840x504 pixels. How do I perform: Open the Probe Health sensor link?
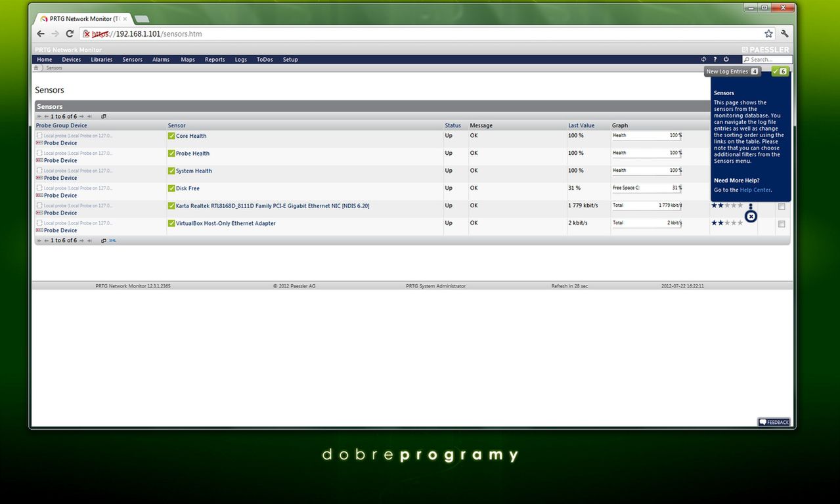[x=192, y=154]
